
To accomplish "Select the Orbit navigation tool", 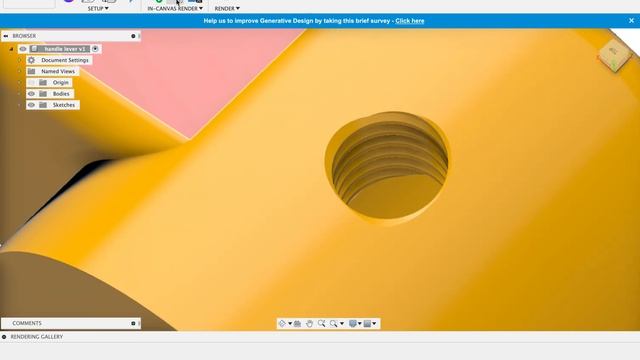I will pos(282,324).
